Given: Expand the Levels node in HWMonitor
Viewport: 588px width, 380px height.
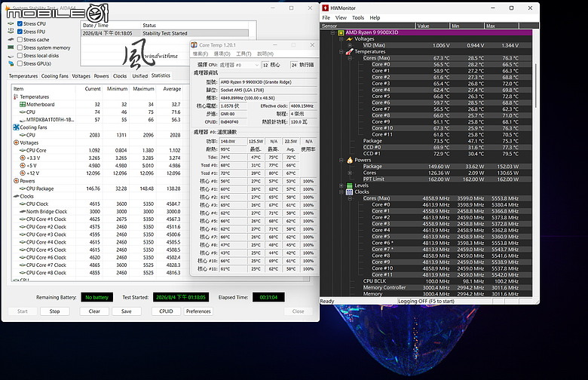Looking at the screenshot, I should point(341,185).
